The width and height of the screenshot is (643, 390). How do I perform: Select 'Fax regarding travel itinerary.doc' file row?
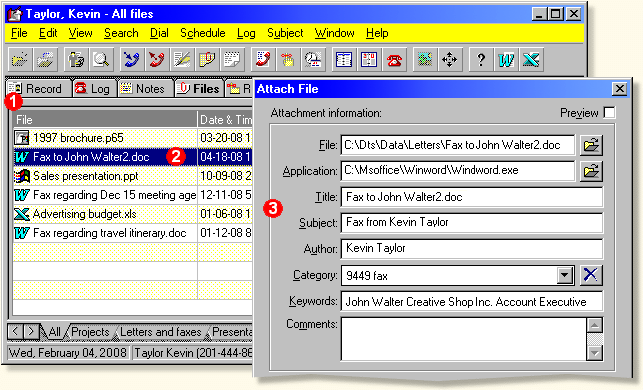133,233
